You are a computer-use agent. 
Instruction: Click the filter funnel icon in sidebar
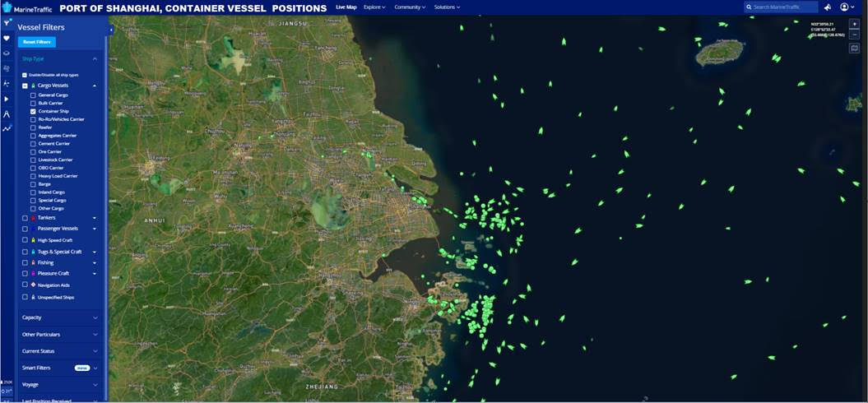[x=7, y=23]
